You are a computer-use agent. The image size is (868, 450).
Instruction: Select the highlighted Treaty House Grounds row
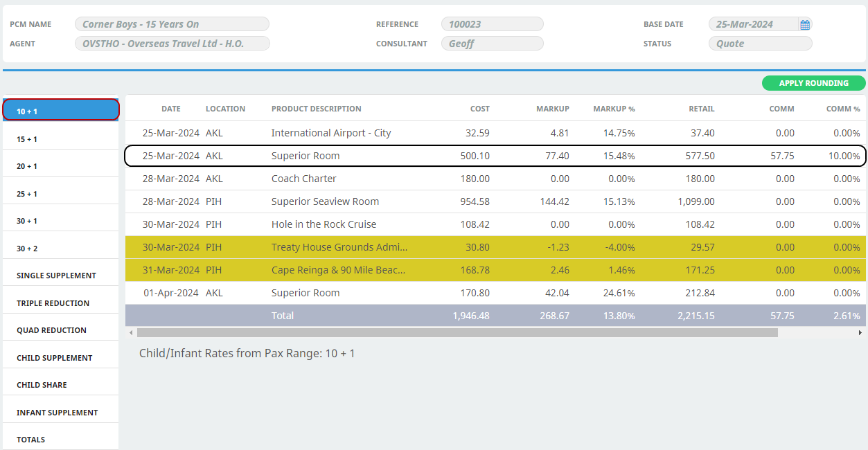tap(339, 247)
